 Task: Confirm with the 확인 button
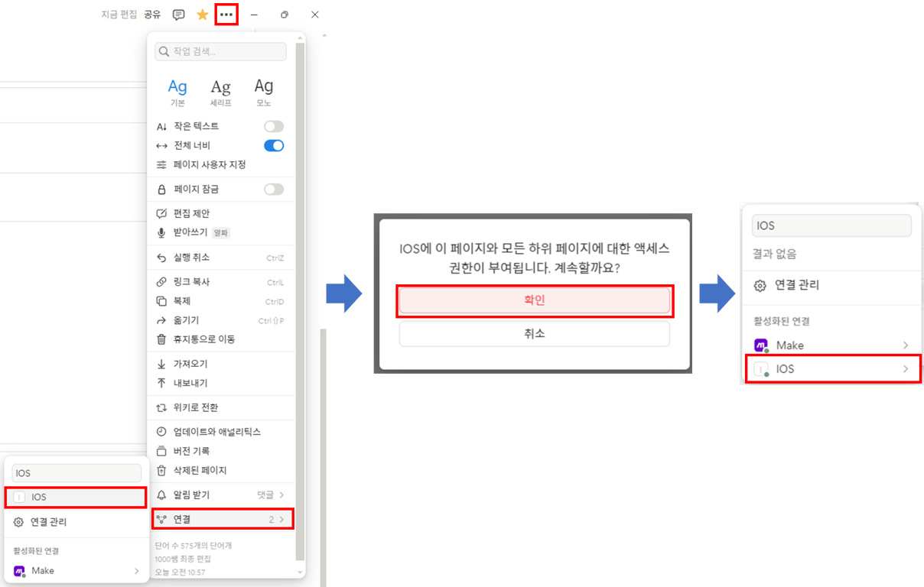click(x=534, y=301)
